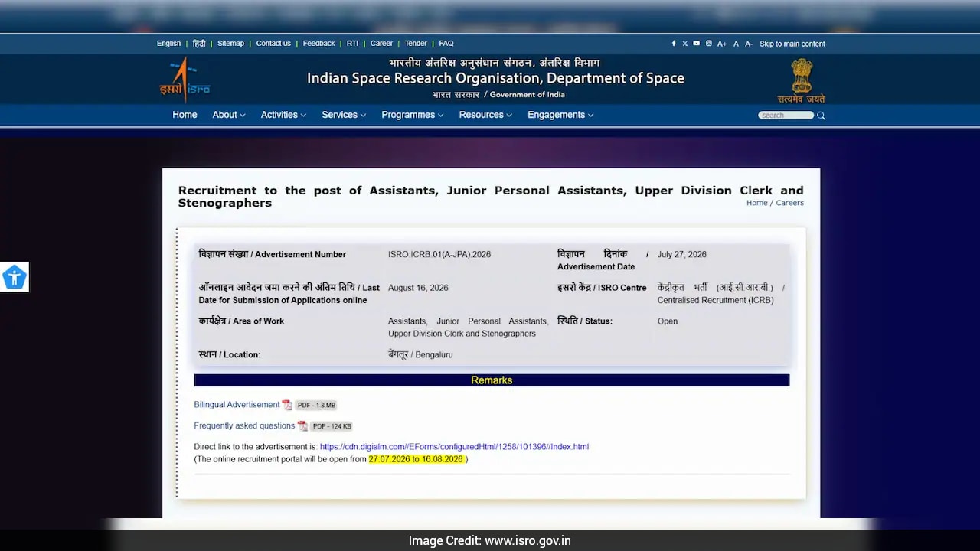The image size is (980, 551).
Task: Click the Recruitment page heading
Action: pos(491,197)
